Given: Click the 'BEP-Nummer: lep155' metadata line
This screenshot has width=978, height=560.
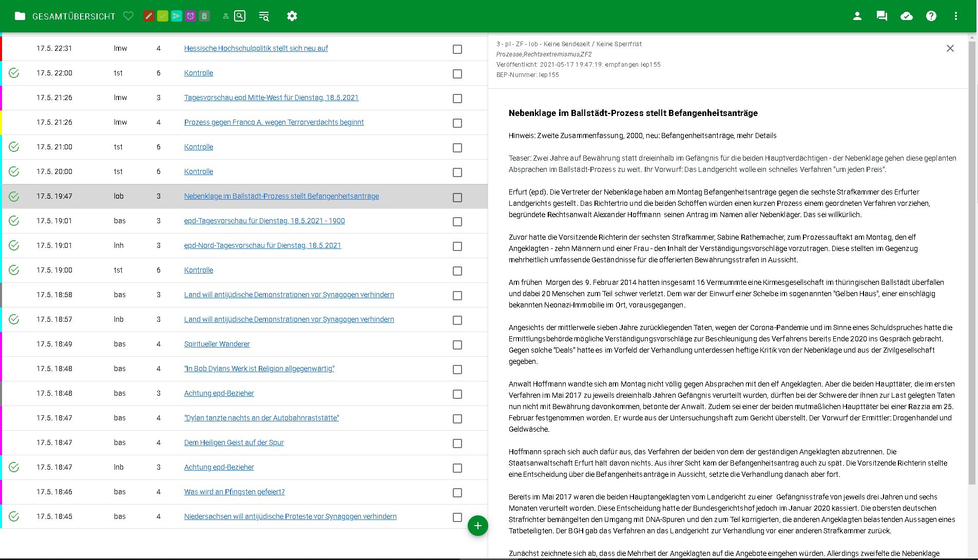Looking at the screenshot, I should pyautogui.click(x=527, y=75).
